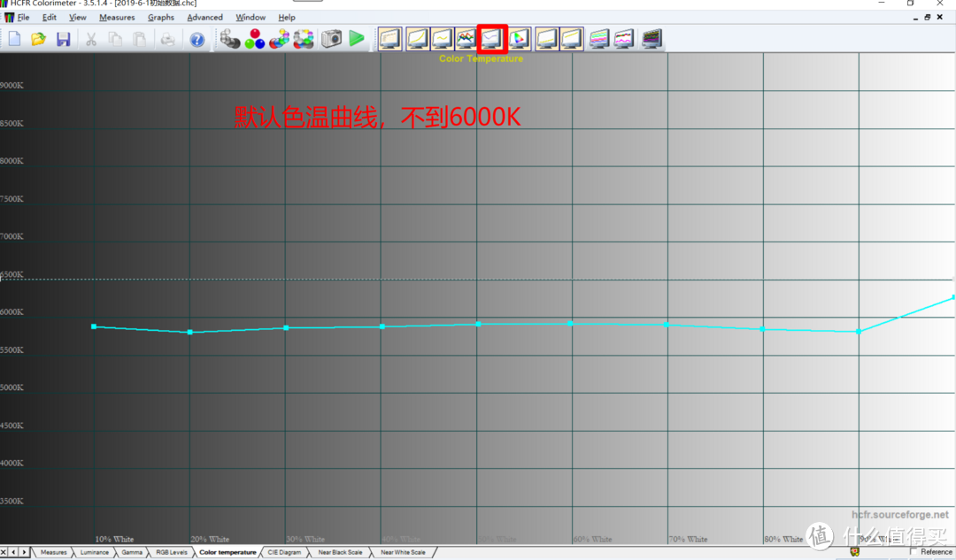Click the 50% White data point on curve
Viewport: 956px width, 560px height.
pyautogui.click(x=478, y=324)
